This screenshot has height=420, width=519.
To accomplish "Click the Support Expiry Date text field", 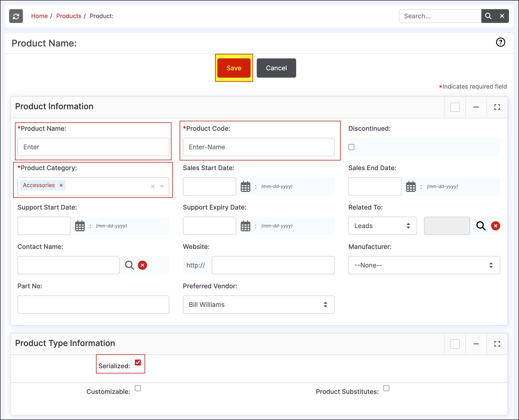I will point(209,226).
